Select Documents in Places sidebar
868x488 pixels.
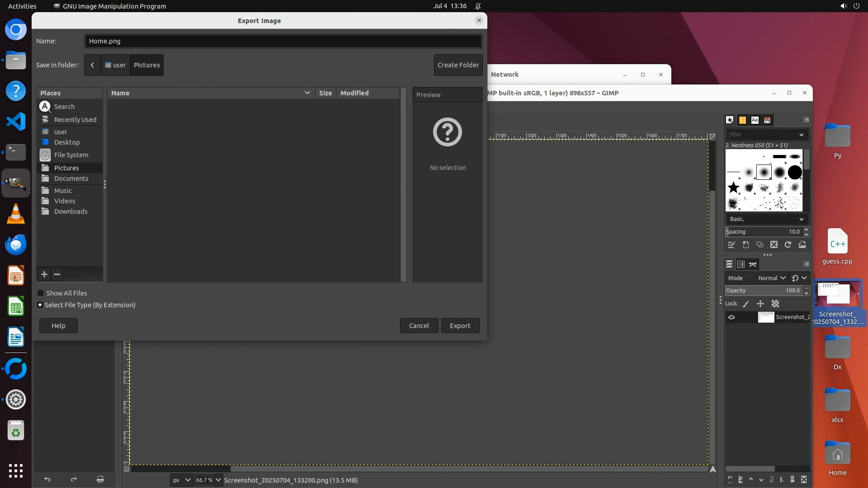coord(71,178)
